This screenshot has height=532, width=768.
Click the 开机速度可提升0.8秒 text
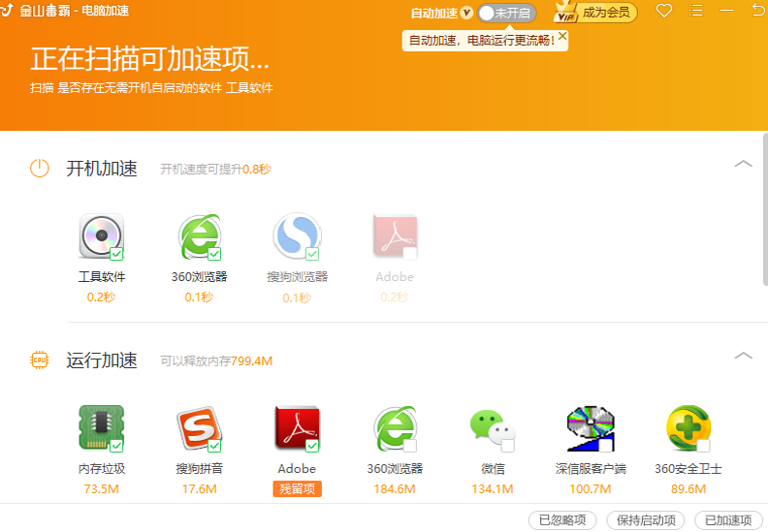[x=215, y=170]
